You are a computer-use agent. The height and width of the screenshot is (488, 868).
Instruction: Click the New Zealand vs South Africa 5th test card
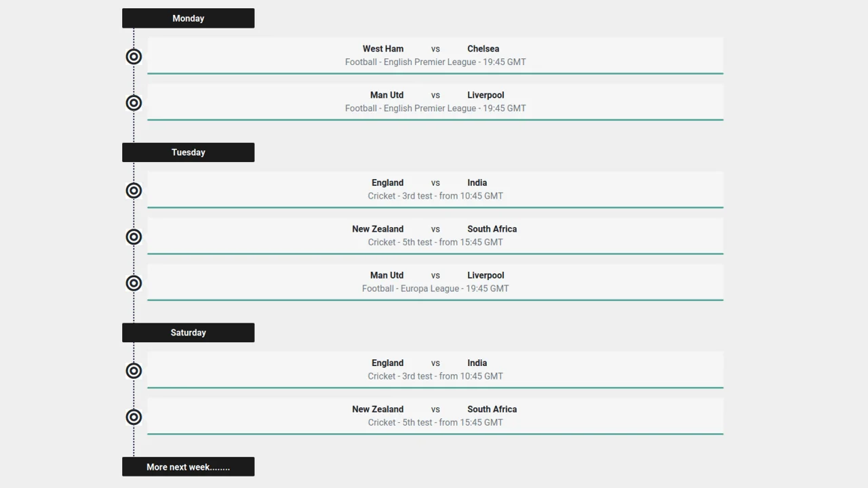(x=435, y=235)
